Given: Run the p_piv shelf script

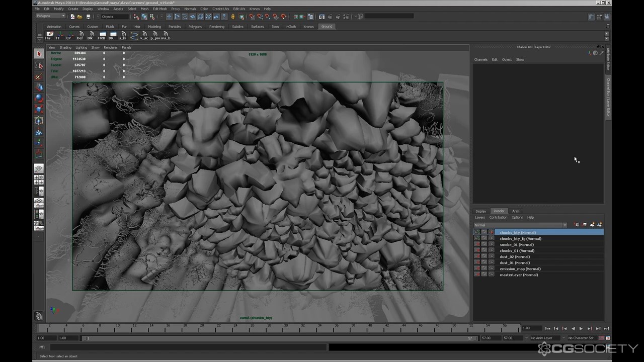Looking at the screenshot, I should pos(155,35).
